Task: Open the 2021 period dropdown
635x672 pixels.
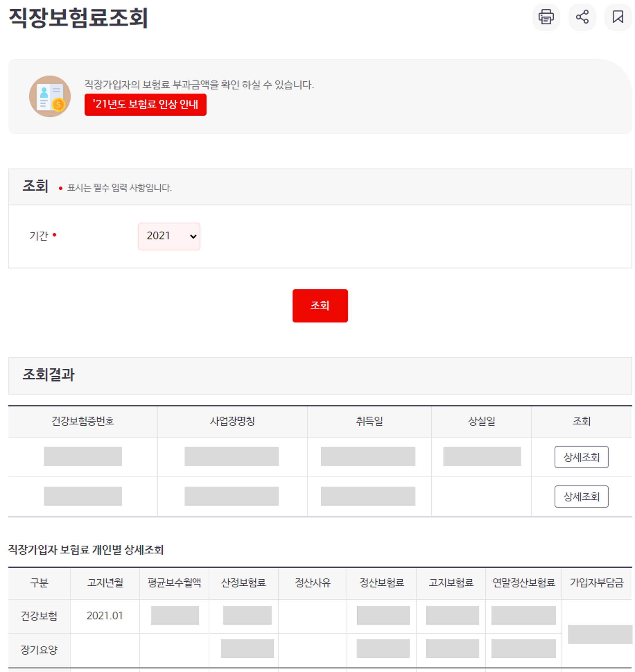Action: point(169,236)
